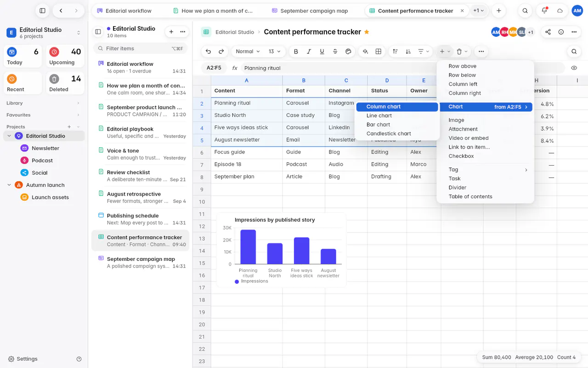Choose Checkbox from the insert menu
Viewport: 588px width, 368px height.
point(485,156)
